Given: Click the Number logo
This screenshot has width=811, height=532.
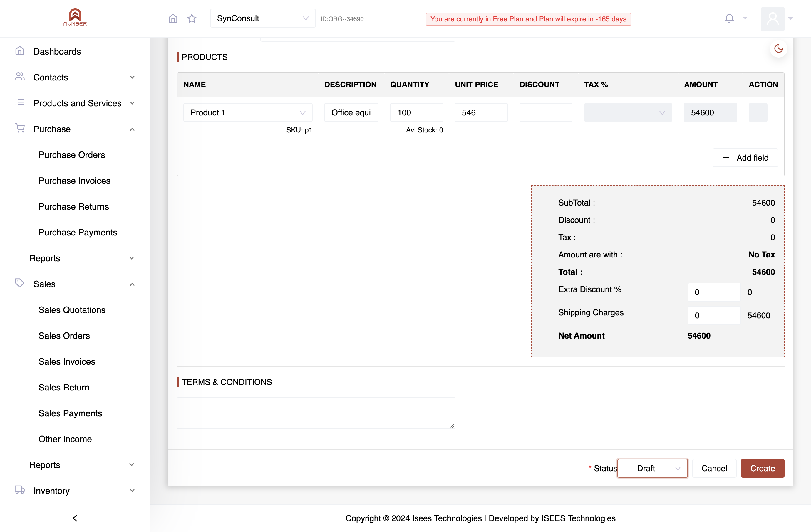Looking at the screenshot, I should 75,17.
